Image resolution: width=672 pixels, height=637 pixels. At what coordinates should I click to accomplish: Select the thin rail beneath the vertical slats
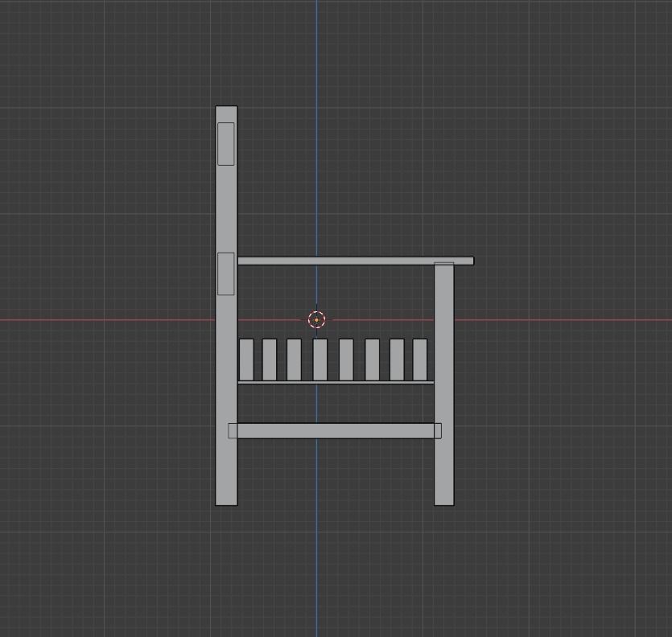click(x=336, y=383)
